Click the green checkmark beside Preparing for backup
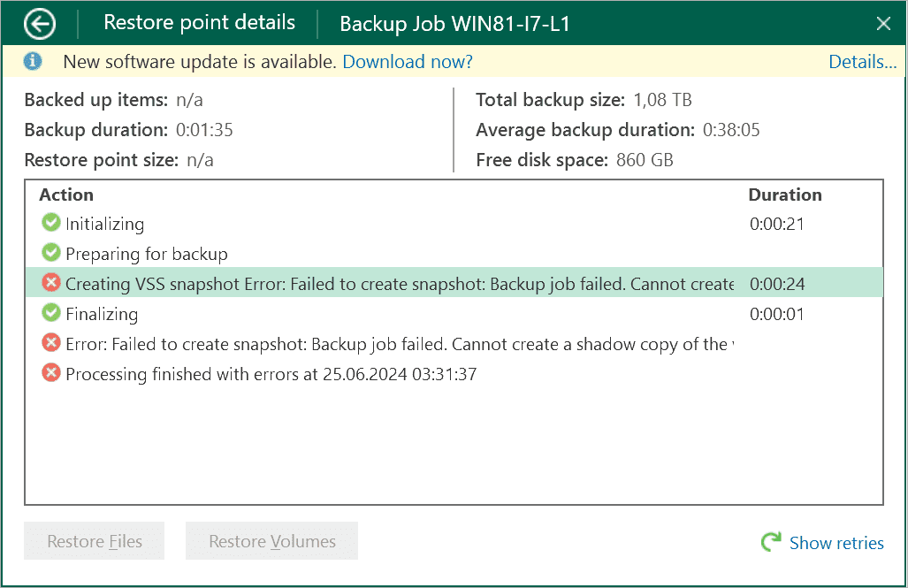 pos(51,253)
